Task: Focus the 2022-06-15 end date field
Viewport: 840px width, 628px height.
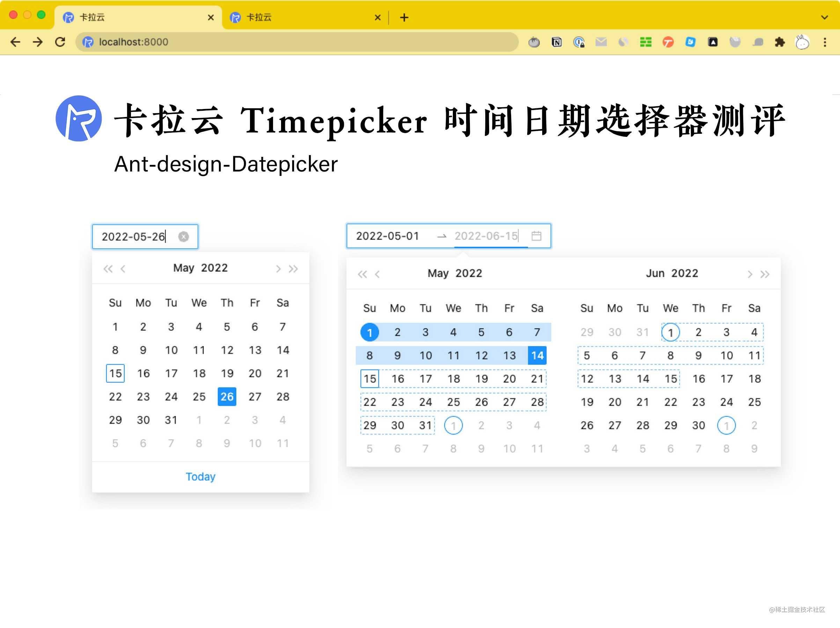Action: pyautogui.click(x=486, y=236)
